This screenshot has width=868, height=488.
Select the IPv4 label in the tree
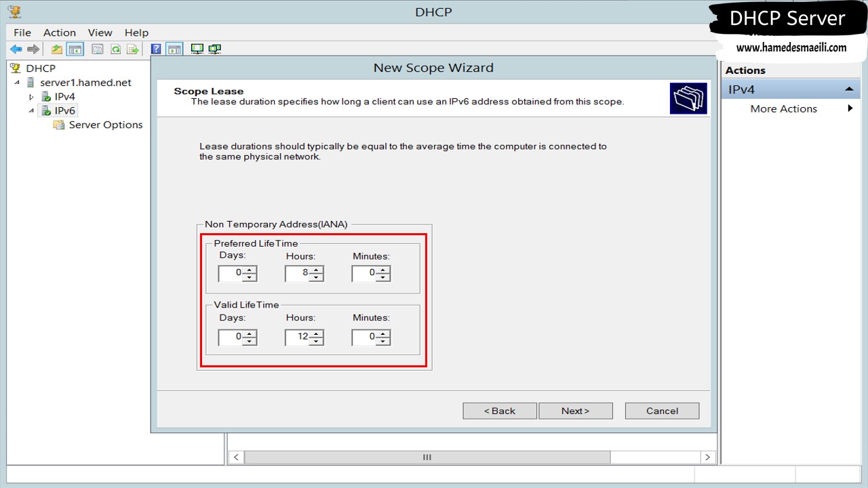(x=65, y=96)
